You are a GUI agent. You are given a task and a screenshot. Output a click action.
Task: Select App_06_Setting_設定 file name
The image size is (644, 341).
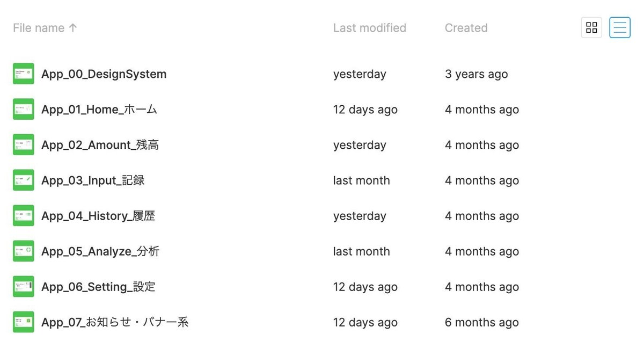click(98, 287)
